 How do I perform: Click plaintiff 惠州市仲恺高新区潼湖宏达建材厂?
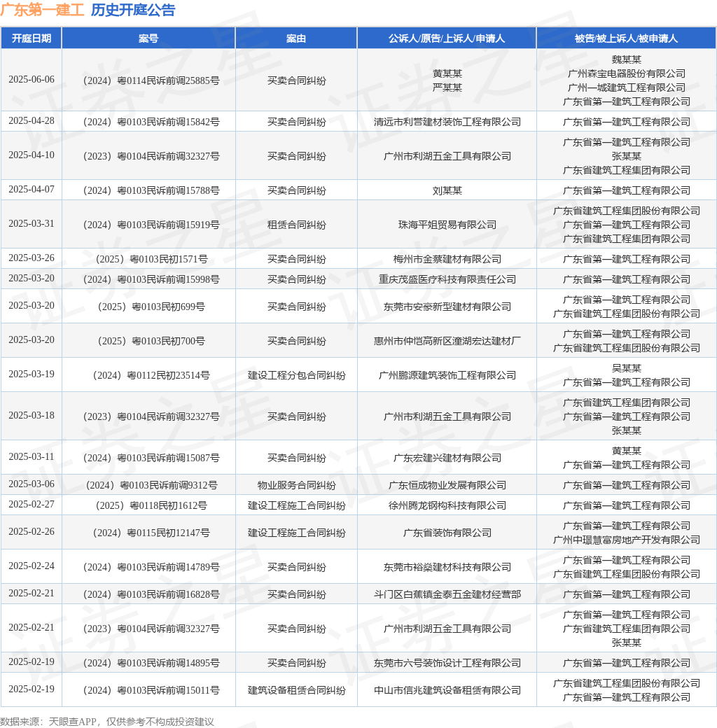click(x=447, y=342)
